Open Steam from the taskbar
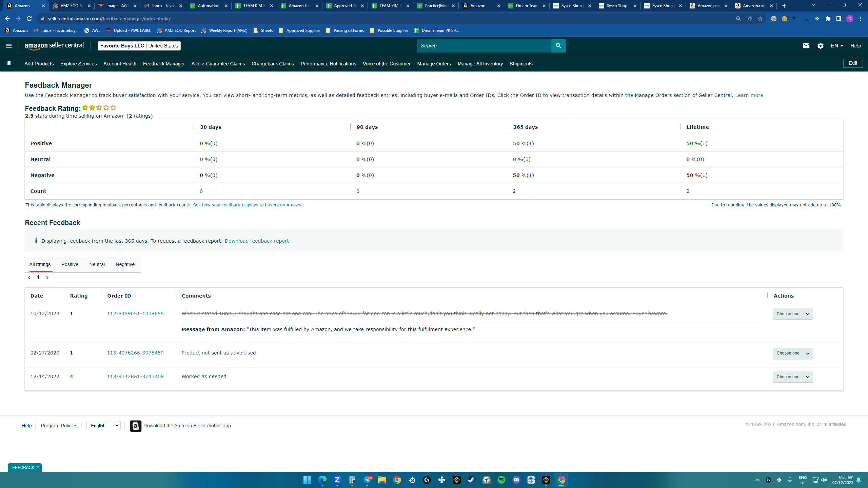The width and height of the screenshot is (868, 488). 471,480
